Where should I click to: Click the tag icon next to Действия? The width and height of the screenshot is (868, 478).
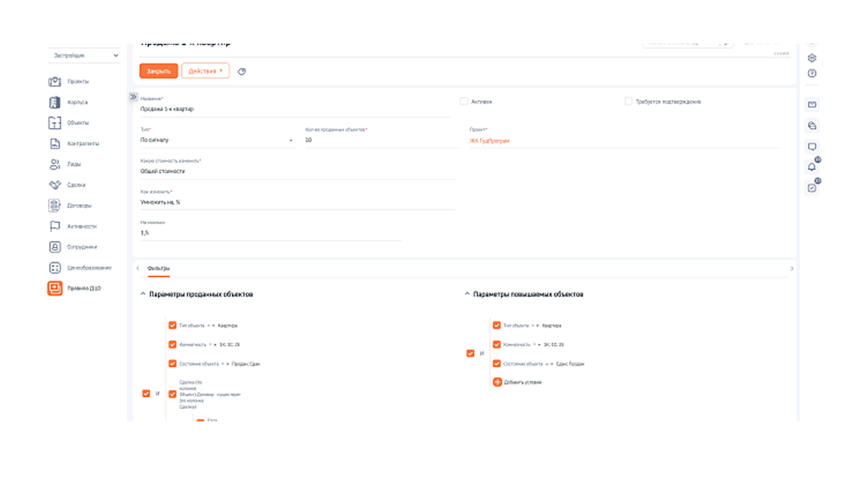click(x=242, y=71)
